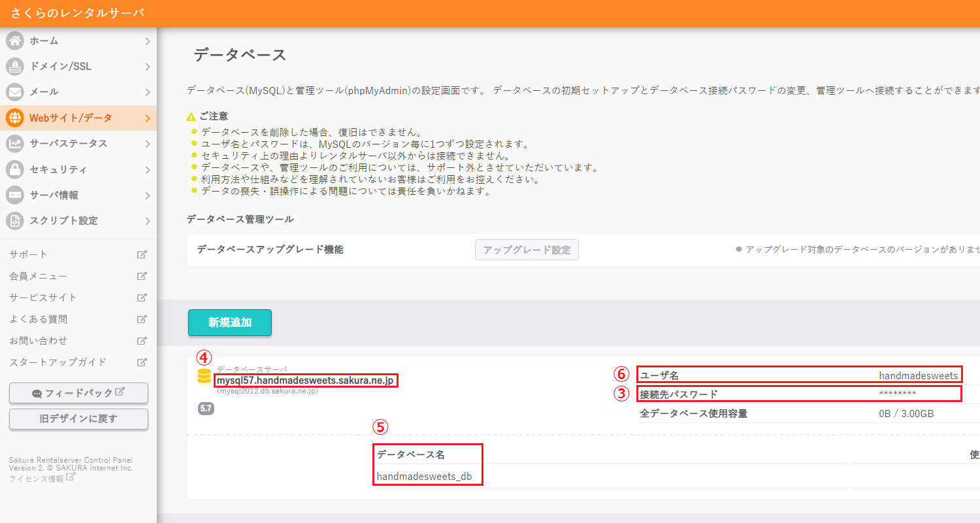Expand the メール menu chevron
The height and width of the screenshot is (523, 980).
coord(148,92)
